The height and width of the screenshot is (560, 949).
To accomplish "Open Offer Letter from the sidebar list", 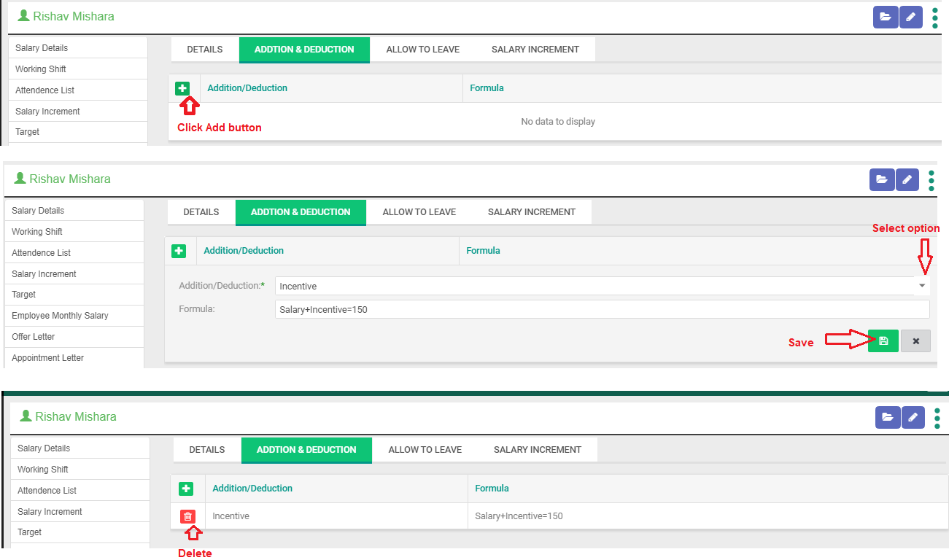I will click(x=34, y=337).
